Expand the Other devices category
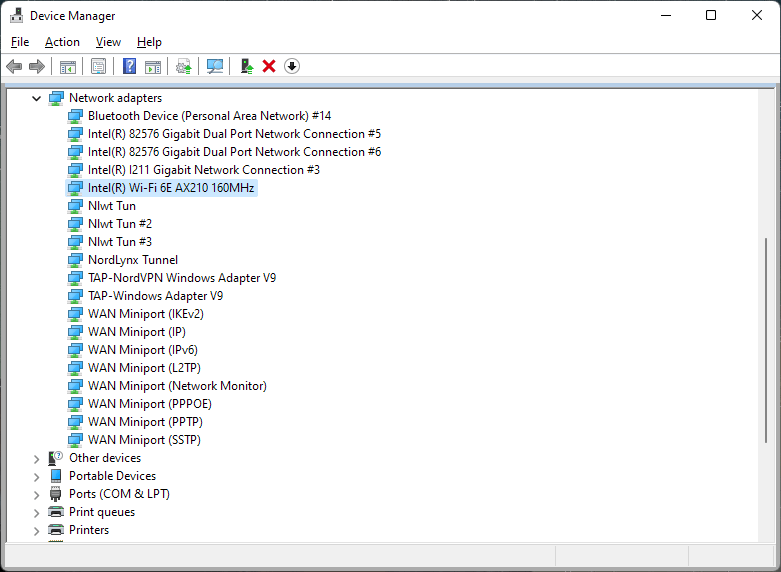This screenshot has height=572, width=781. [x=37, y=459]
